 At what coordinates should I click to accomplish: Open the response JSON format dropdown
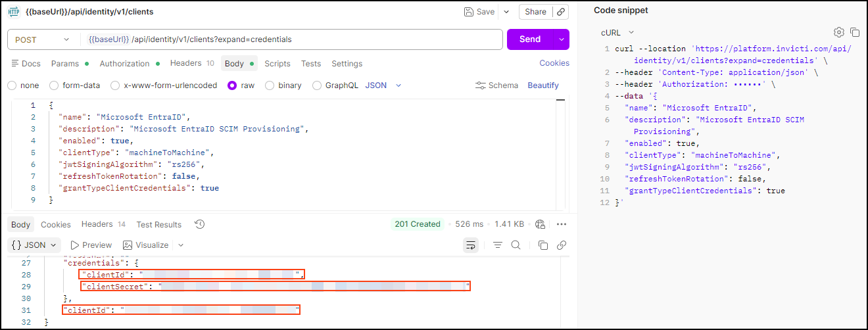point(34,245)
